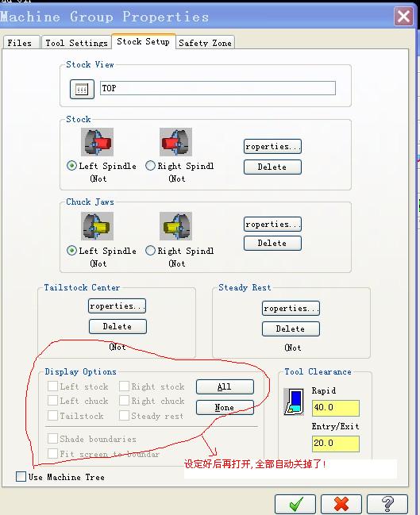
Task: Enable Use Machine Tree checkbox
Action: pyautogui.click(x=21, y=476)
